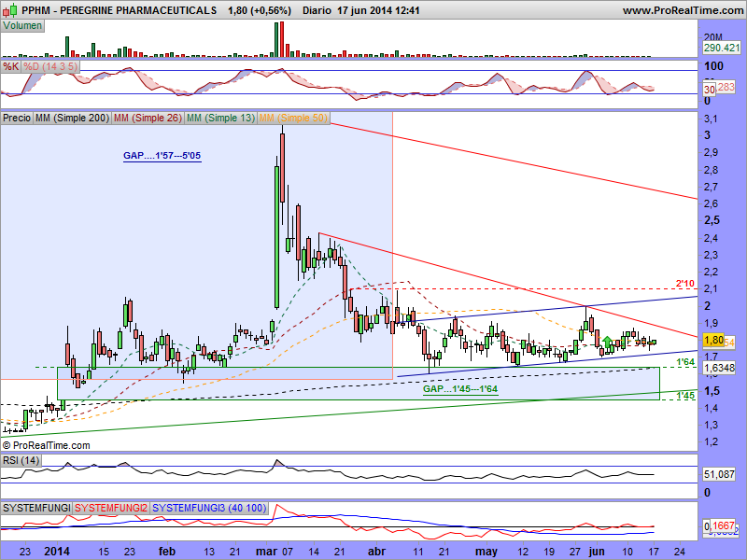Click the green up-arrow marker near jun
The width and height of the screenshot is (747, 560).
click(x=607, y=342)
